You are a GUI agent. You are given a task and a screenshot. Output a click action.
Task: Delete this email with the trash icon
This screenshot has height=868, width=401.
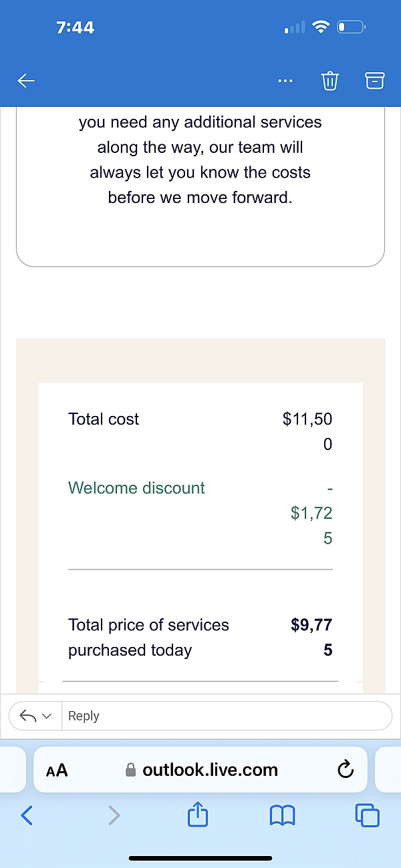coord(329,81)
